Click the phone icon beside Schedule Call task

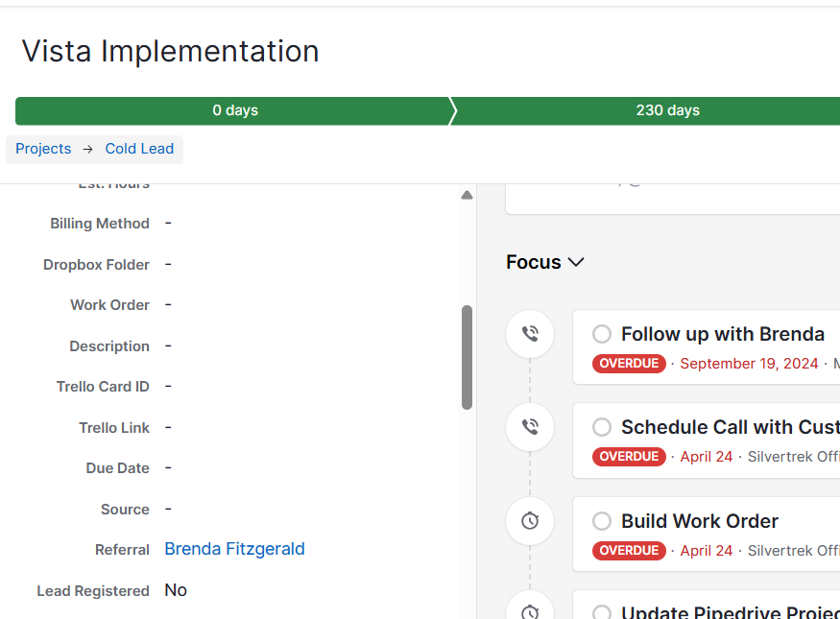point(530,427)
